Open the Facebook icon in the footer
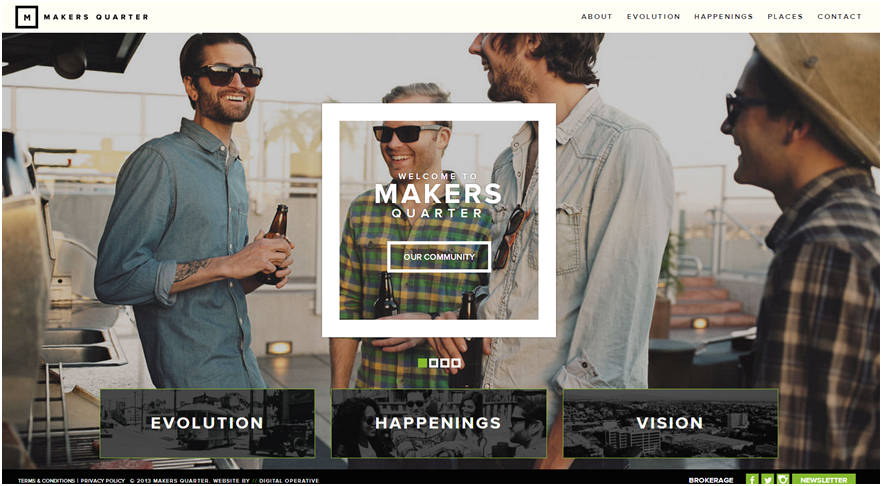This screenshot has width=882, height=486. tap(752, 480)
